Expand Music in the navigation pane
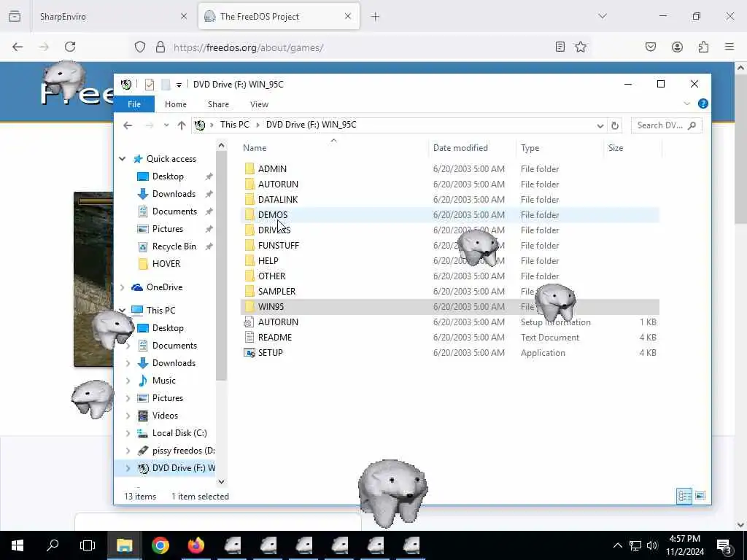Screen dimensions: 747x560 point(128,381)
